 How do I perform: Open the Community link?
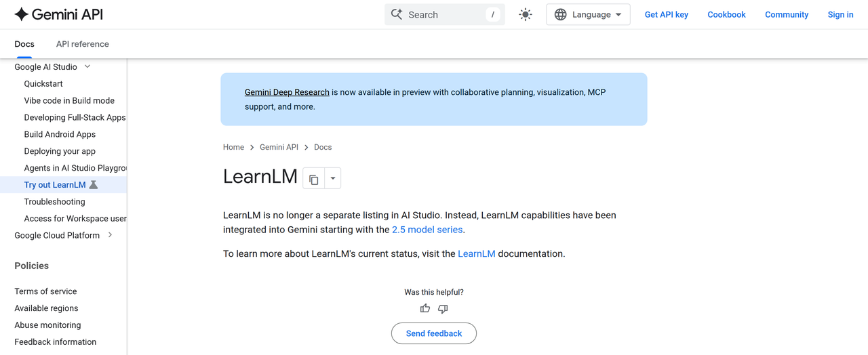787,14
